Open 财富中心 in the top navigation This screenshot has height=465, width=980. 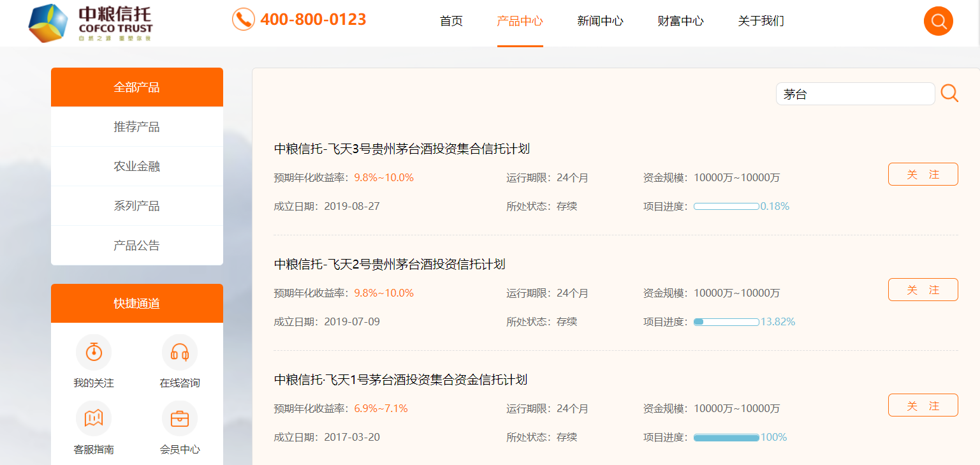(680, 21)
